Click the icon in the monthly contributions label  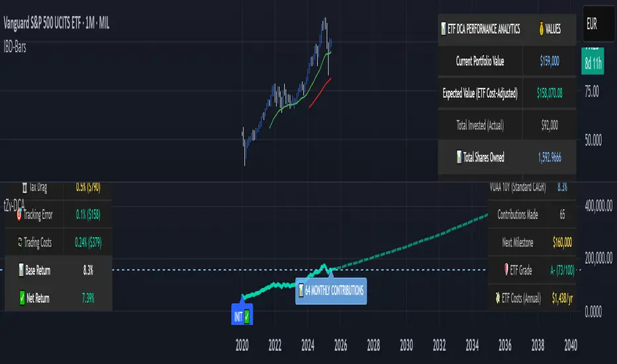[x=301, y=291]
